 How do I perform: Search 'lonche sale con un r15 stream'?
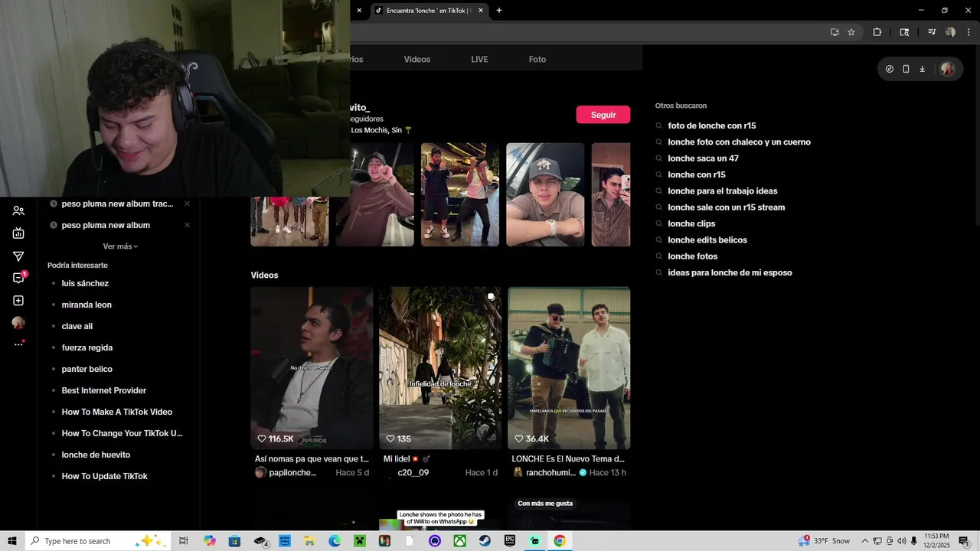coord(726,207)
